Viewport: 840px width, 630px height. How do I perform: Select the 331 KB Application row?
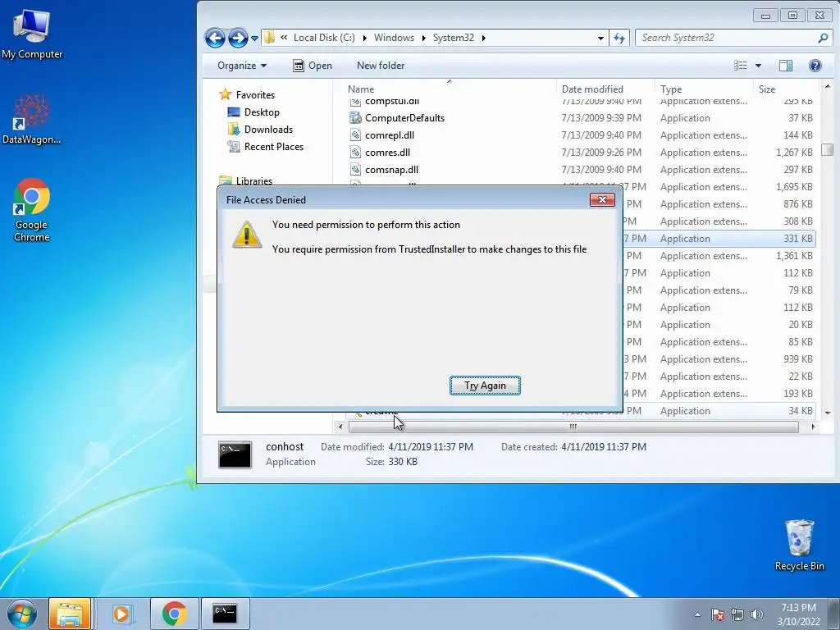coord(719,239)
